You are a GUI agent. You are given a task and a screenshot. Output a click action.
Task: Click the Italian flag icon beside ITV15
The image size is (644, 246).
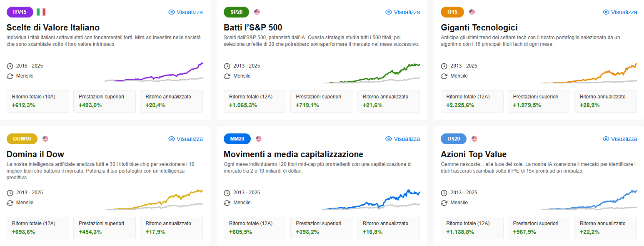(x=41, y=12)
